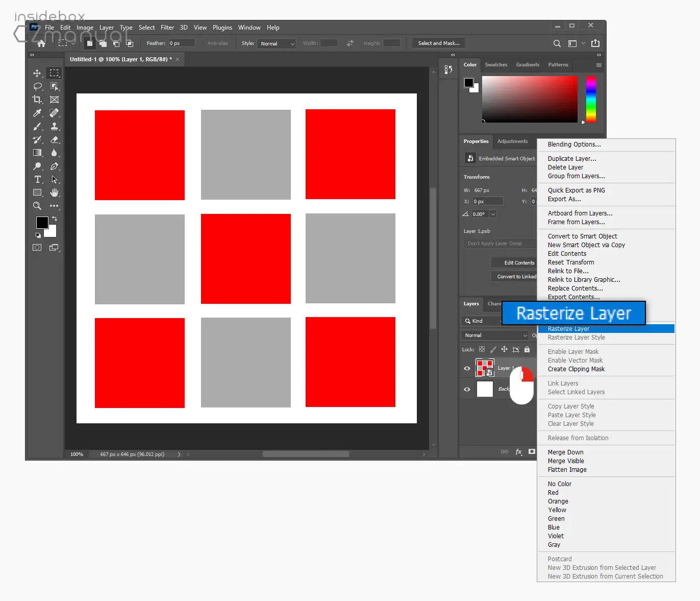Select the Horizontal Type tool
This screenshot has height=601, width=700.
pos(37,179)
